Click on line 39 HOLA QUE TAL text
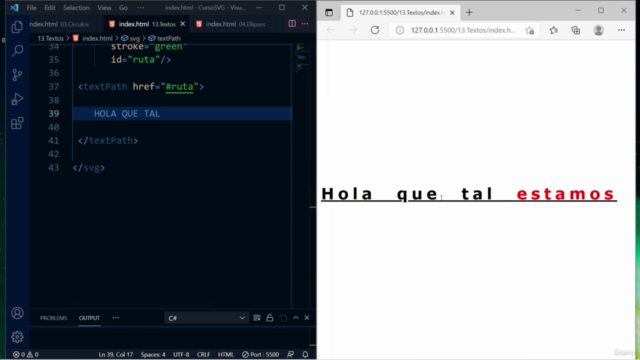This screenshot has height=360, width=640. (x=127, y=113)
